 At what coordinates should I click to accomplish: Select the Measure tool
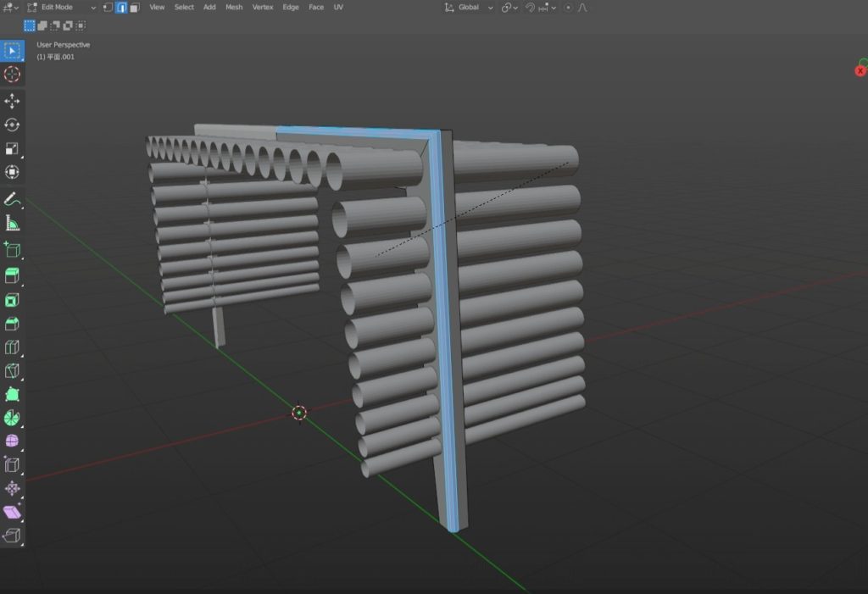[x=12, y=223]
